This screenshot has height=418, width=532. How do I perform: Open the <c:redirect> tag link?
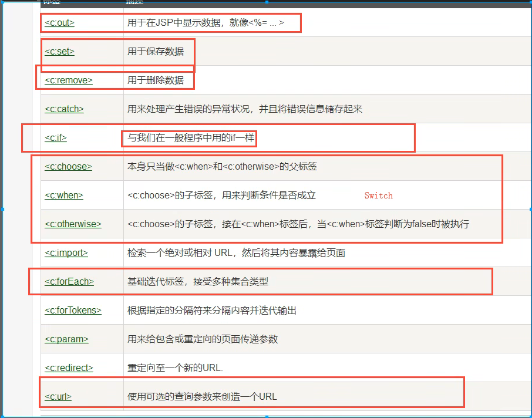pyautogui.click(x=69, y=368)
